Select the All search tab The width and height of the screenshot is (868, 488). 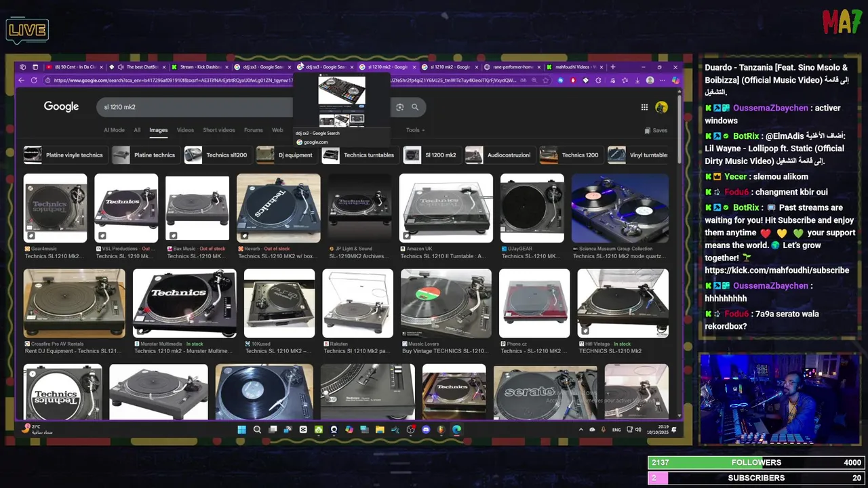[x=137, y=130]
